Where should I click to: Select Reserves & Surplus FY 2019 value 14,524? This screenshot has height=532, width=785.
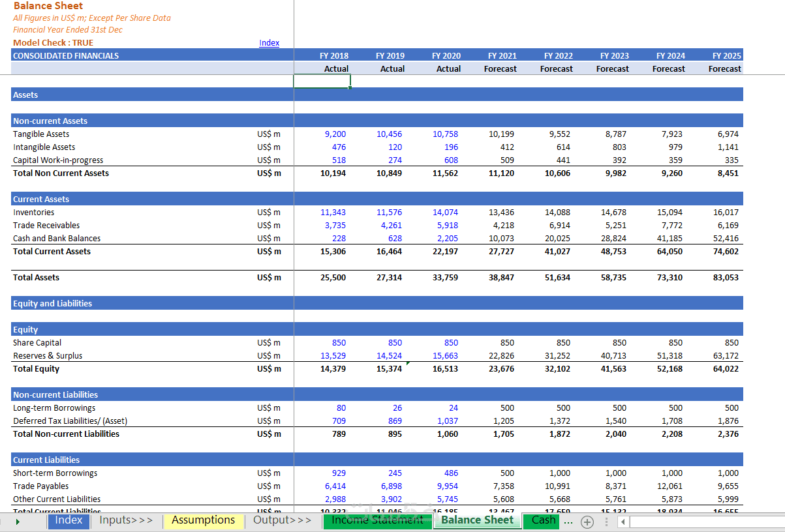(x=390, y=356)
